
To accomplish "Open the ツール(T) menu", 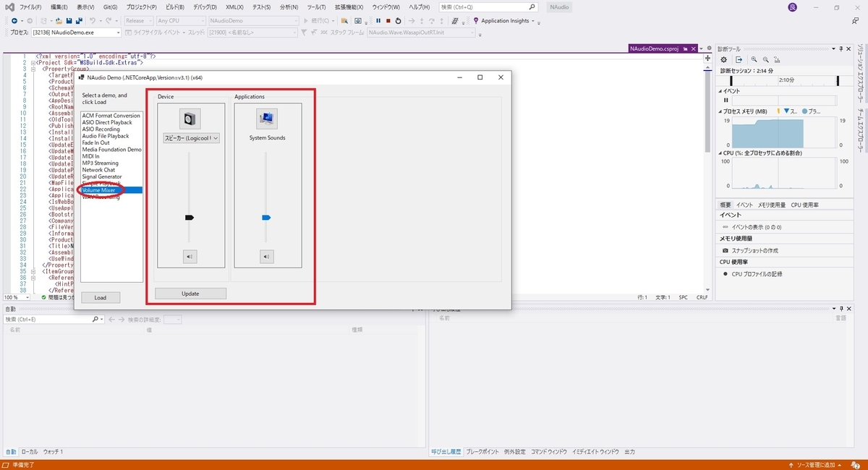I will (x=317, y=7).
